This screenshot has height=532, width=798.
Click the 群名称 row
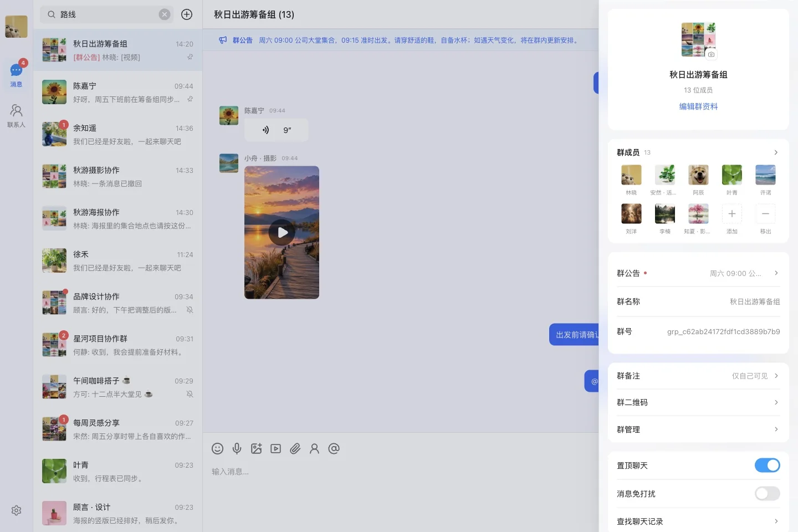(698, 301)
